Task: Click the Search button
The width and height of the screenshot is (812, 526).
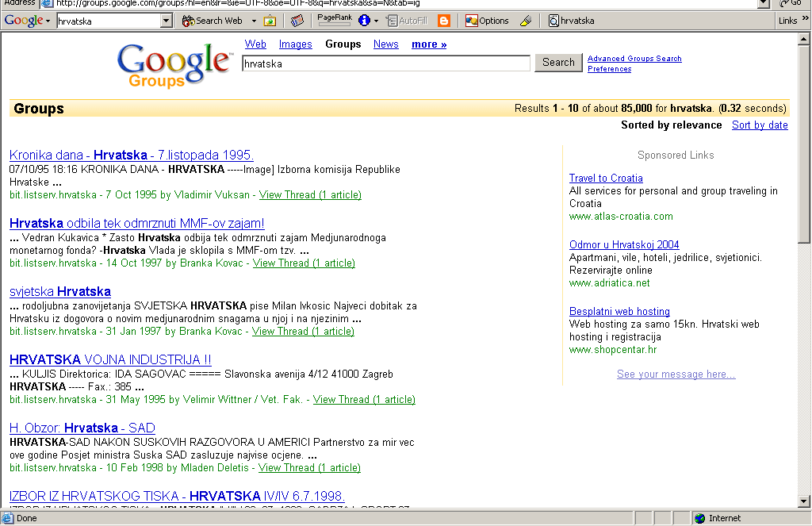Action: click(558, 62)
